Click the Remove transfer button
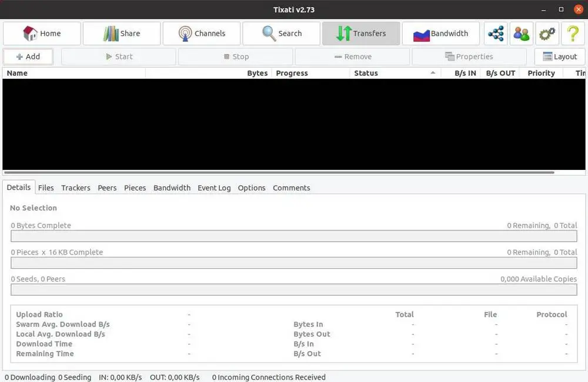The image size is (588, 382). coord(352,56)
